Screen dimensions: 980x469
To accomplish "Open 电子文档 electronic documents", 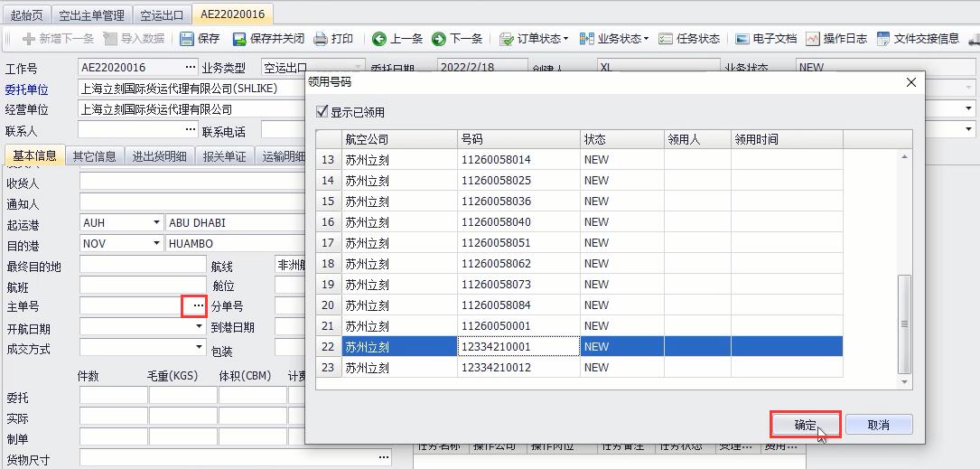I will coord(765,39).
